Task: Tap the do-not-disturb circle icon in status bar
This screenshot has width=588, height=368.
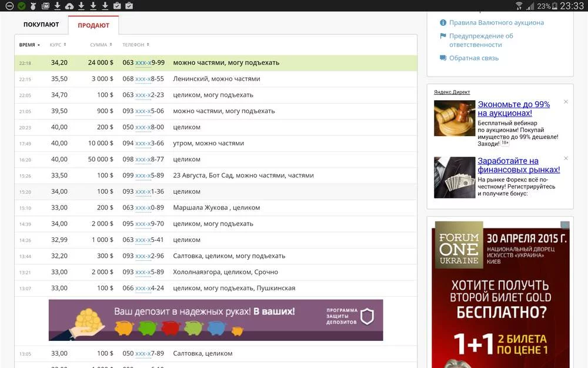Action: coord(10,6)
